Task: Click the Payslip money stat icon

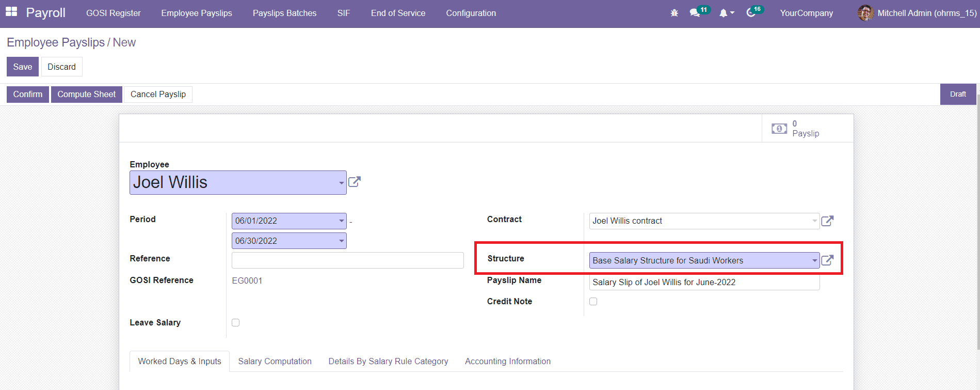Action: tap(779, 129)
